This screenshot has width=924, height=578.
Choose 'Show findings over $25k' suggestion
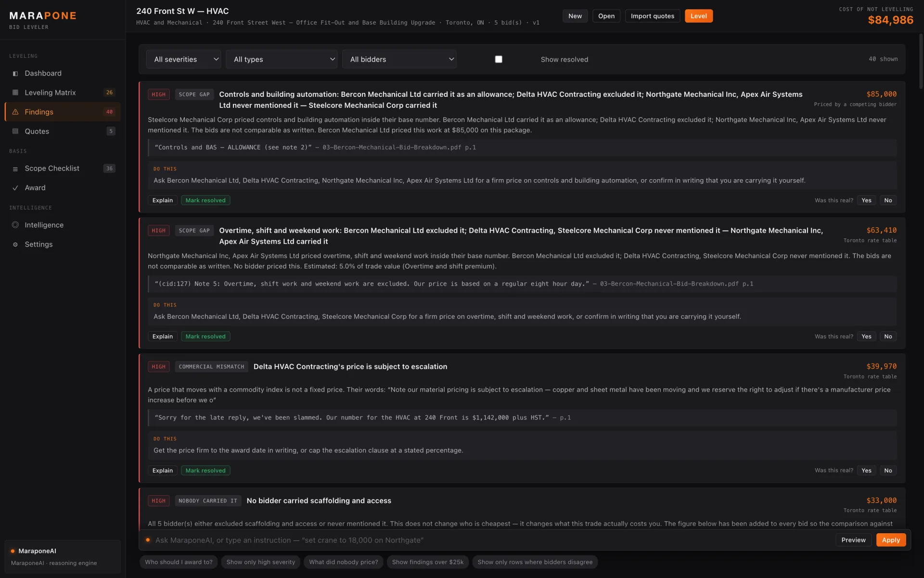(x=428, y=562)
